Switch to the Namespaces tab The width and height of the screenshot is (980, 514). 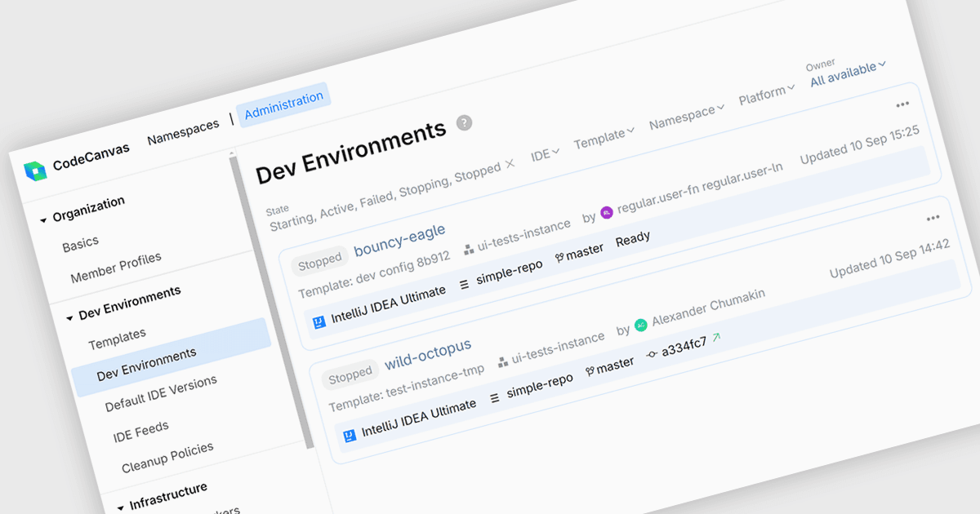184,132
